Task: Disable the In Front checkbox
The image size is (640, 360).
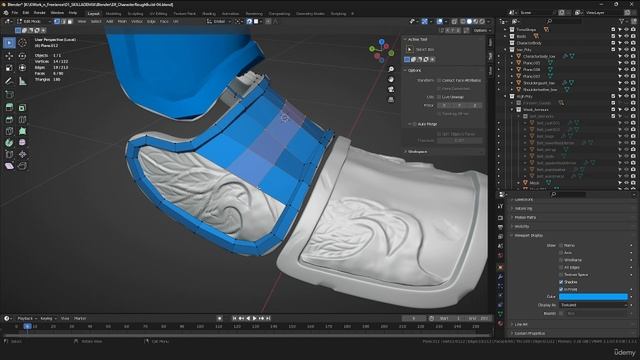Action: click(561, 289)
